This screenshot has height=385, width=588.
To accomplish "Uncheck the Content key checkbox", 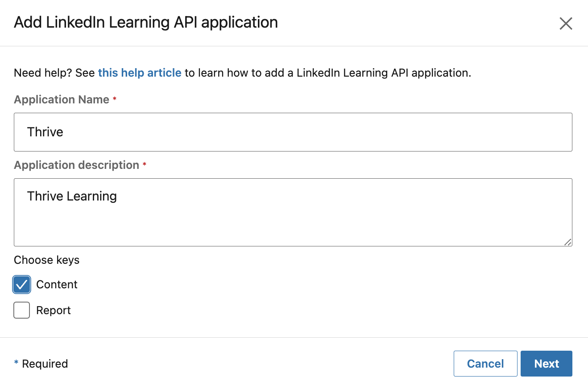I will tap(22, 285).
